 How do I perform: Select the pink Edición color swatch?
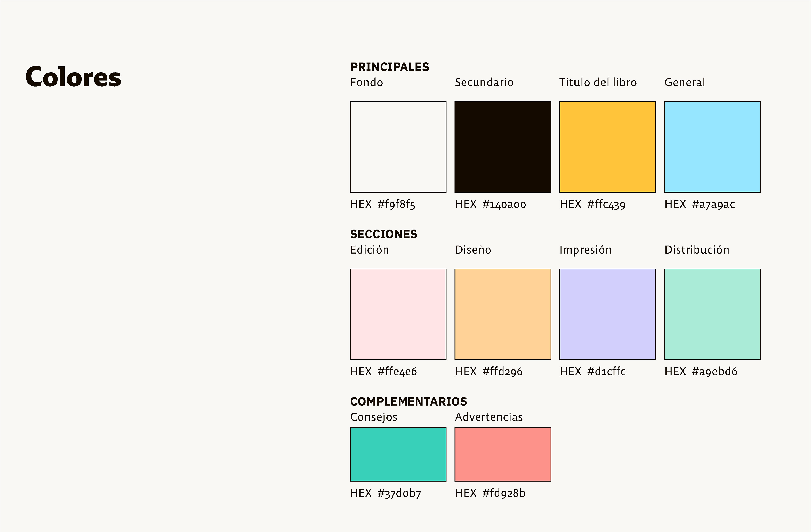coord(398,314)
